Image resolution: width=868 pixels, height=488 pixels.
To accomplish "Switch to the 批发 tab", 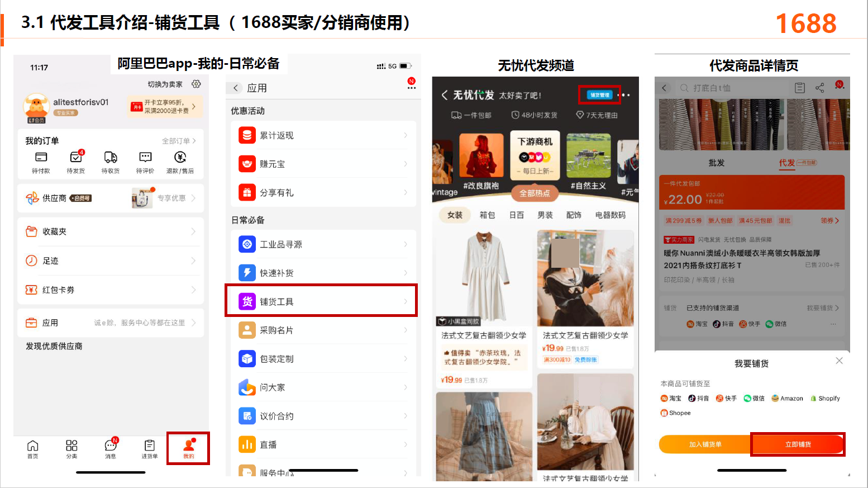I will 716,163.
